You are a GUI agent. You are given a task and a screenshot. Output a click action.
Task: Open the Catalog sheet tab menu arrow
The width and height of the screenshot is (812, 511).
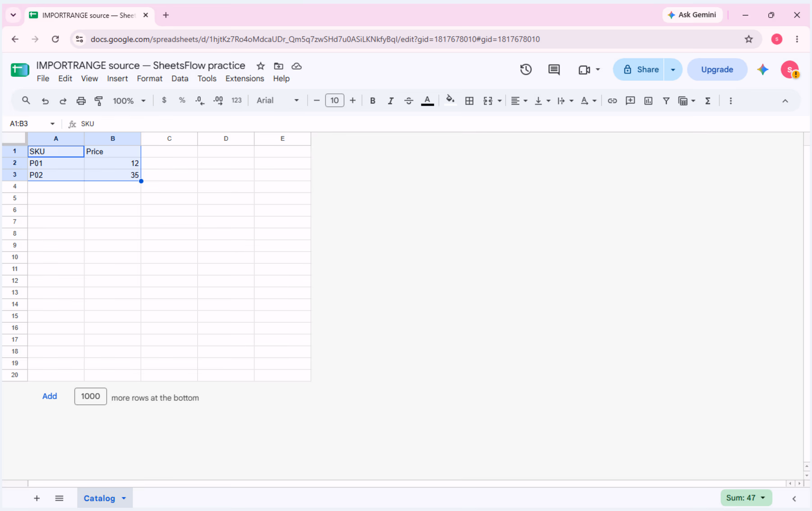124,498
